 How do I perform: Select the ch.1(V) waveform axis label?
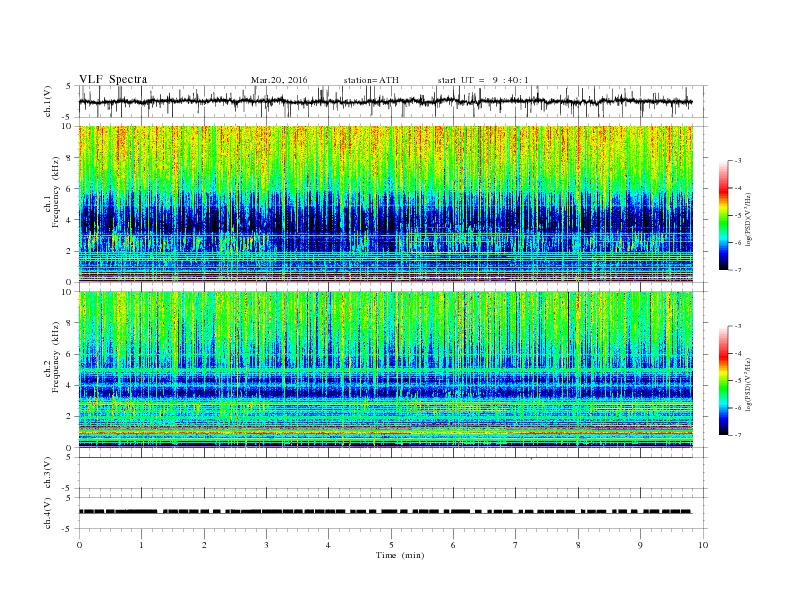pyautogui.click(x=48, y=101)
